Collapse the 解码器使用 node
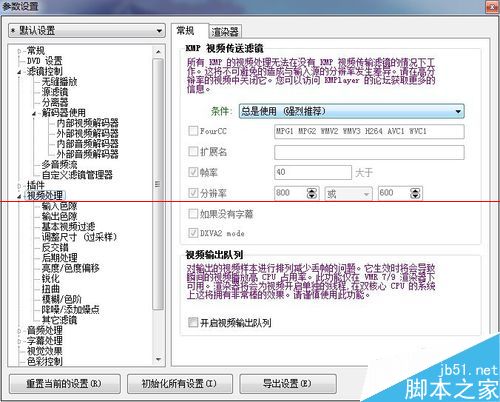 point(34,114)
